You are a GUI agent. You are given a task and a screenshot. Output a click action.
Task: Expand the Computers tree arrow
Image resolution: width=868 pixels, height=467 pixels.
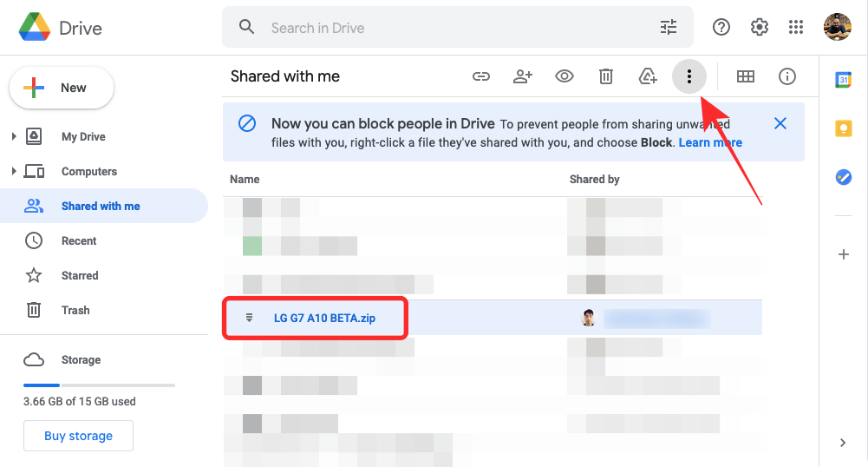(x=13, y=171)
